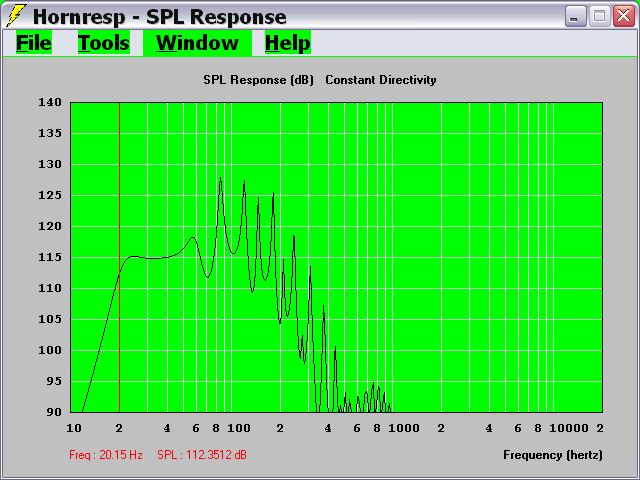Click the 10 frequency axis label
The height and width of the screenshot is (480, 640).
coord(74,428)
